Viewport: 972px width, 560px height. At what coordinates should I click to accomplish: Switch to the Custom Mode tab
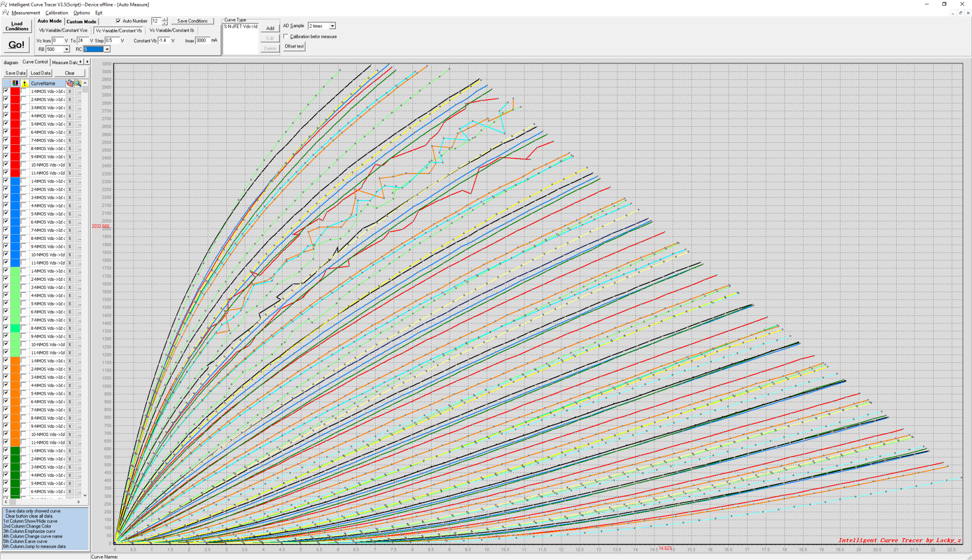(81, 21)
